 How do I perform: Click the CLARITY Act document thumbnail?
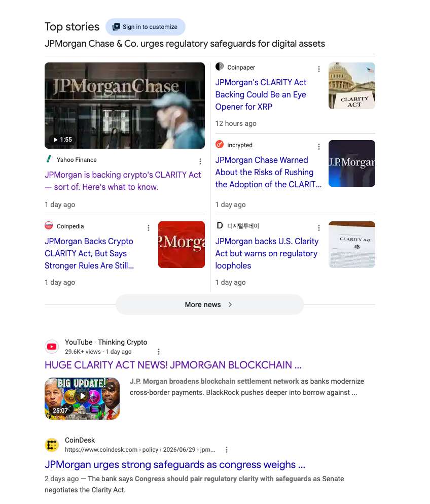(351, 245)
